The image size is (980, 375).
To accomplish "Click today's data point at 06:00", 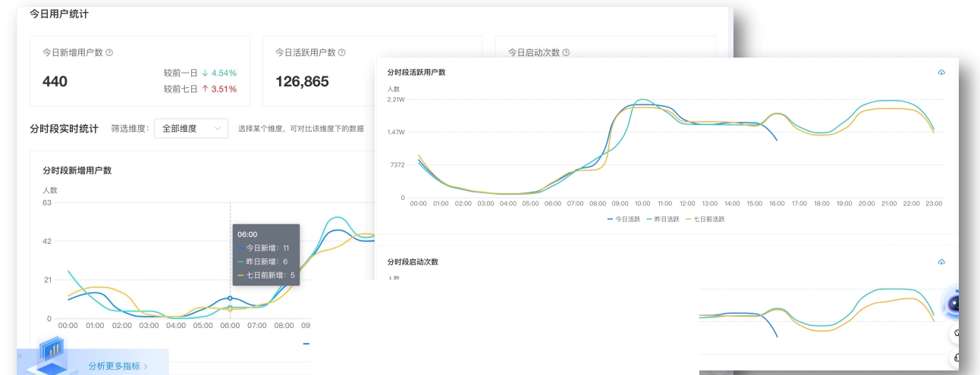I will pos(230,298).
